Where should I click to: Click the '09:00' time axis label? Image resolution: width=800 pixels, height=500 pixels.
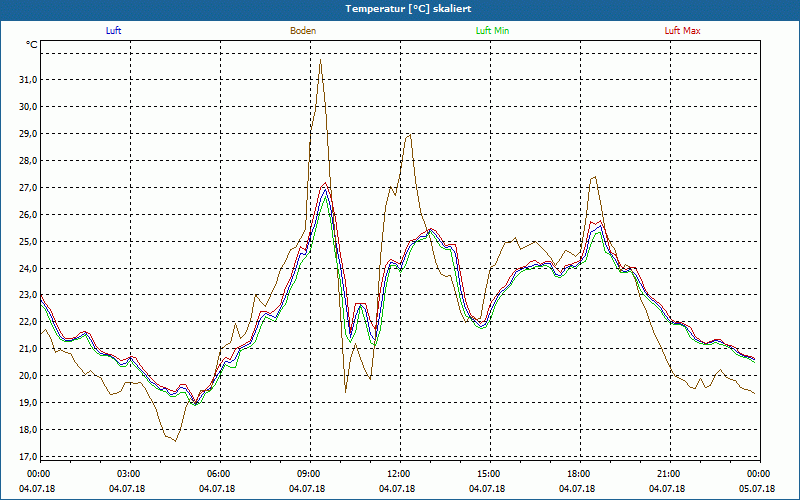click(x=310, y=474)
